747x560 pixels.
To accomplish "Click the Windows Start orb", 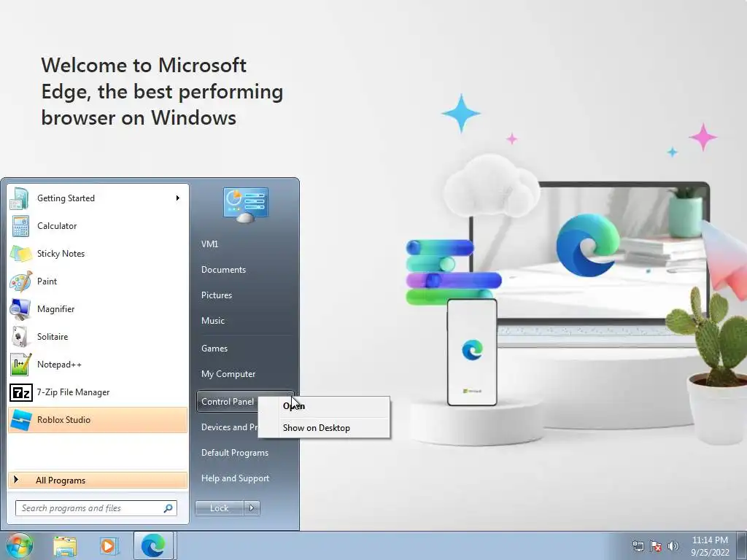I will point(20,545).
